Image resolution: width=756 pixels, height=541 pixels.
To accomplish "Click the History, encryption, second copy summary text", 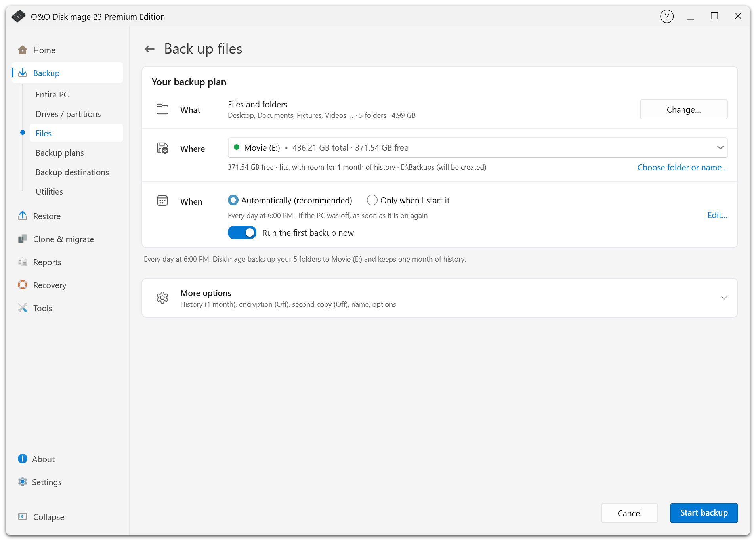I will click(x=288, y=304).
